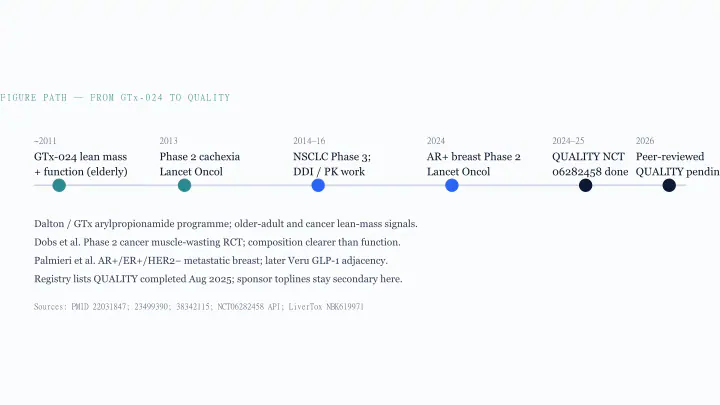
Task: Select the 2024 AR+ breast Phase 2 dot
Action: (452, 186)
